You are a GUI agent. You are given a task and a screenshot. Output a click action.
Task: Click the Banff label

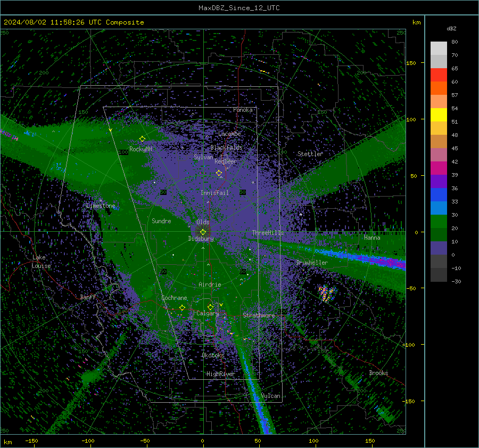[x=88, y=297]
